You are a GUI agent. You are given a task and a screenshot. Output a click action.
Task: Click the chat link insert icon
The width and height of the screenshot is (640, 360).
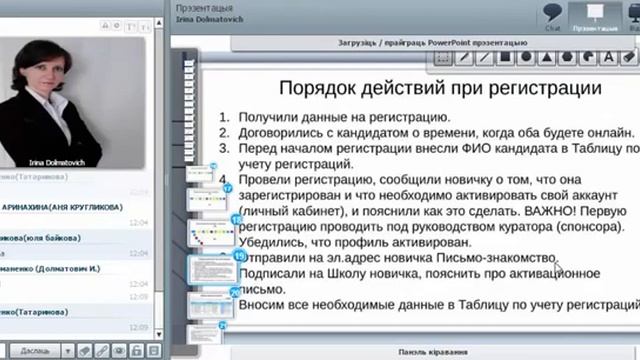pos(102,351)
